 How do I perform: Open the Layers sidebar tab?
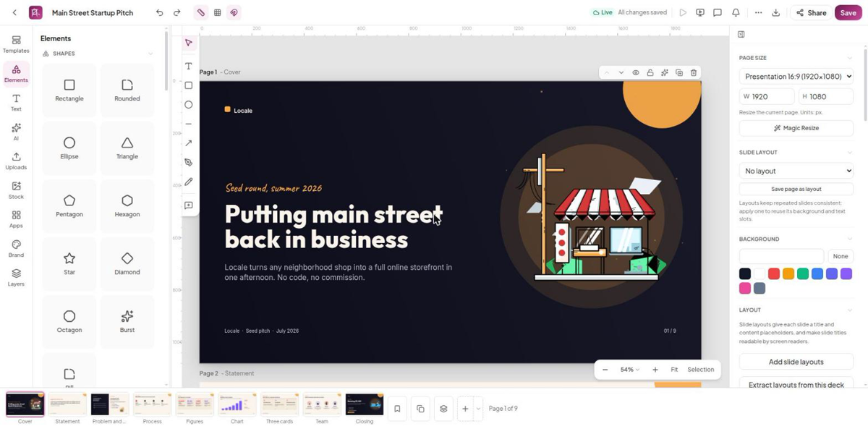16,278
